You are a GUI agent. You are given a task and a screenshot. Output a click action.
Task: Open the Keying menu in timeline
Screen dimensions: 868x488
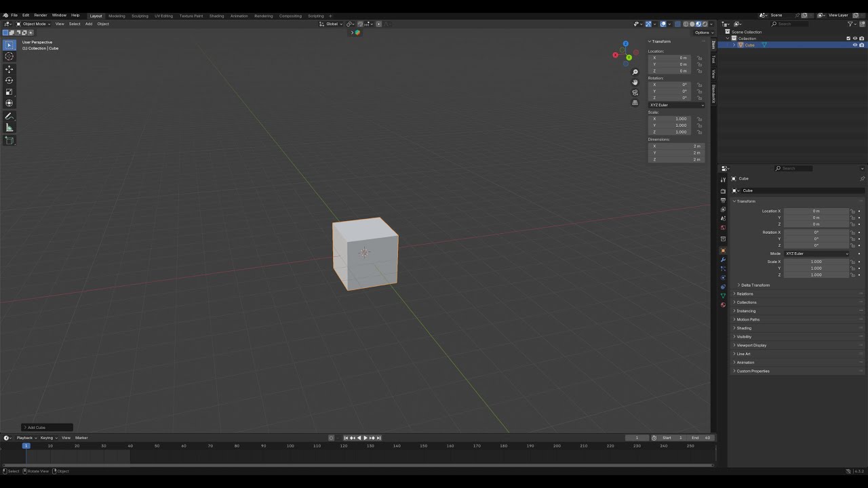[x=48, y=438]
